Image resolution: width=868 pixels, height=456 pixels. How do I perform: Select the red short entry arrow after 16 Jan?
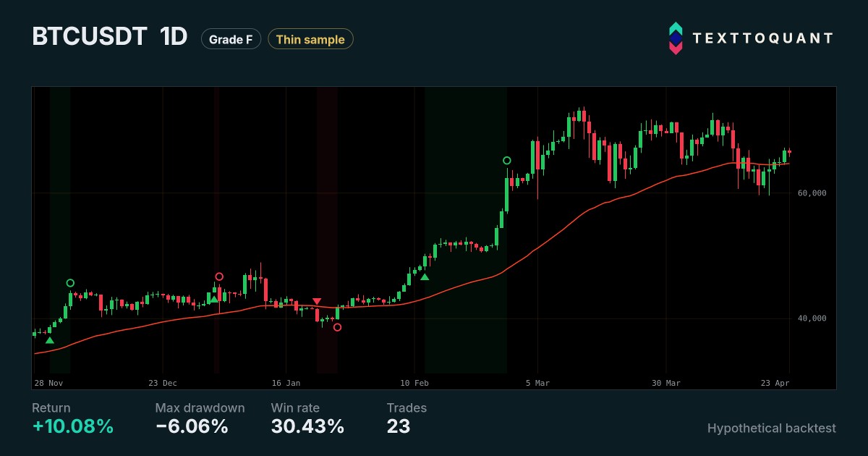tap(317, 301)
